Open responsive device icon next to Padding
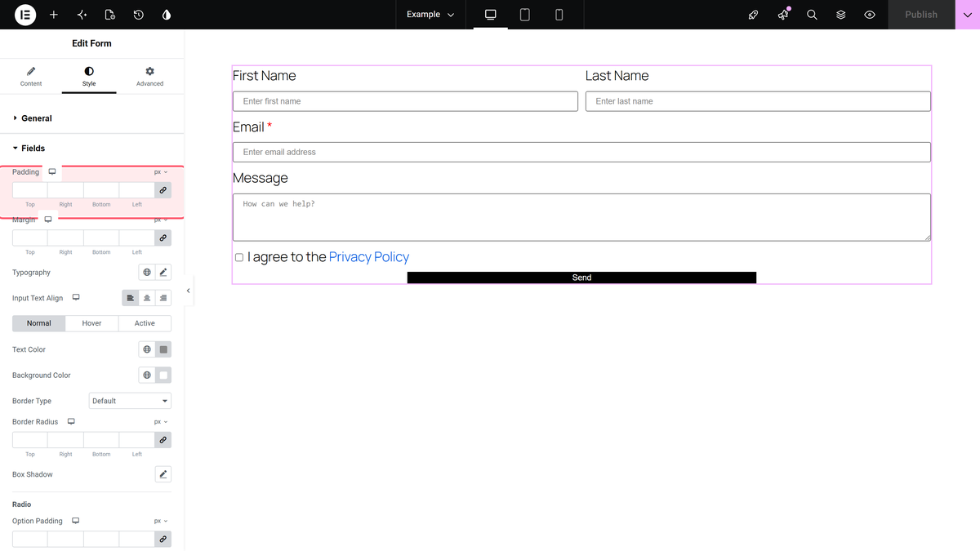The width and height of the screenshot is (980, 551). click(x=52, y=172)
